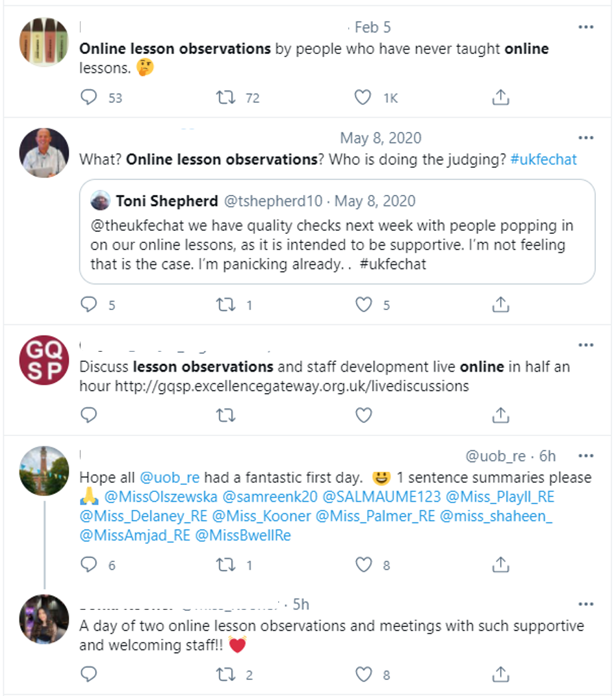
Task: Retweet the tweet with 72 retweets
Action: pos(225,97)
